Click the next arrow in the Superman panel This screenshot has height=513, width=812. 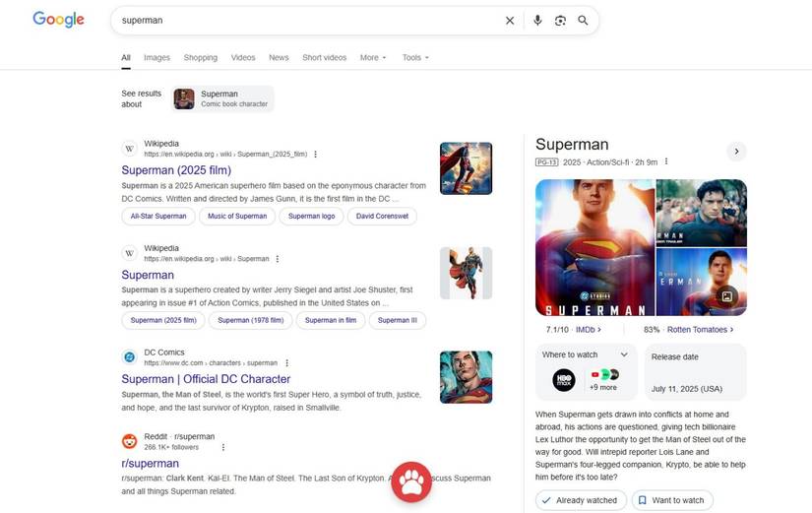click(x=736, y=152)
